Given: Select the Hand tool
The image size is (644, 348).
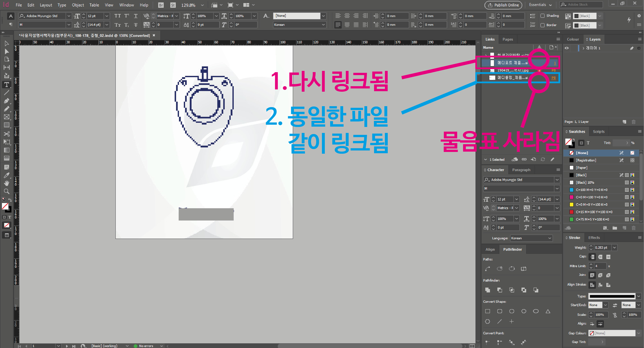Looking at the screenshot, I should pyautogui.click(x=6, y=183).
